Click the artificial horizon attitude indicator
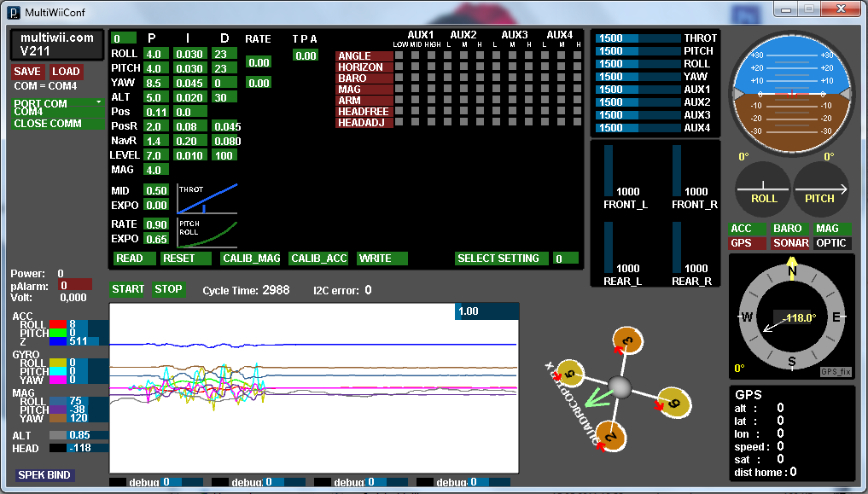868x494 pixels. click(x=791, y=92)
